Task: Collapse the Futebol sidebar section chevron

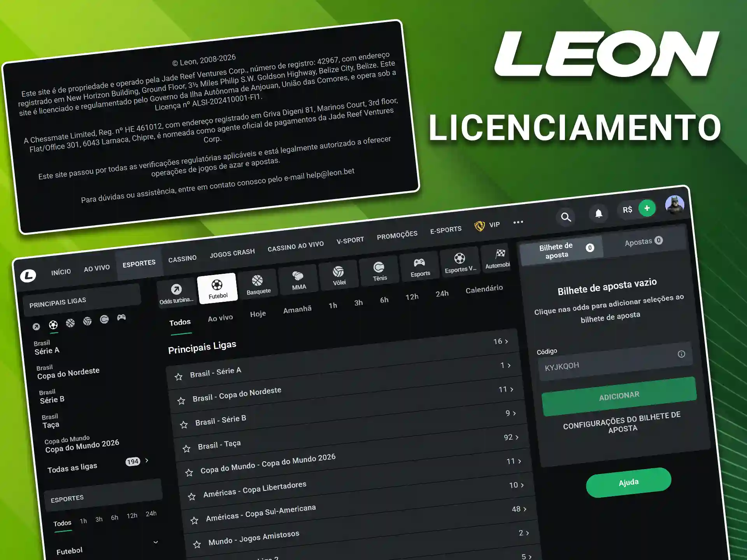Action: (156, 542)
